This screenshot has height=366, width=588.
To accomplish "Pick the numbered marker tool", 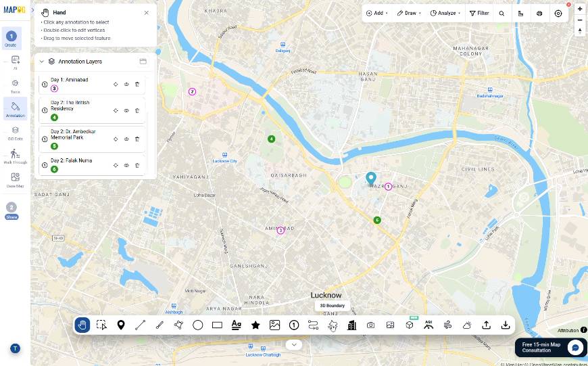I will pyautogui.click(x=294, y=325).
